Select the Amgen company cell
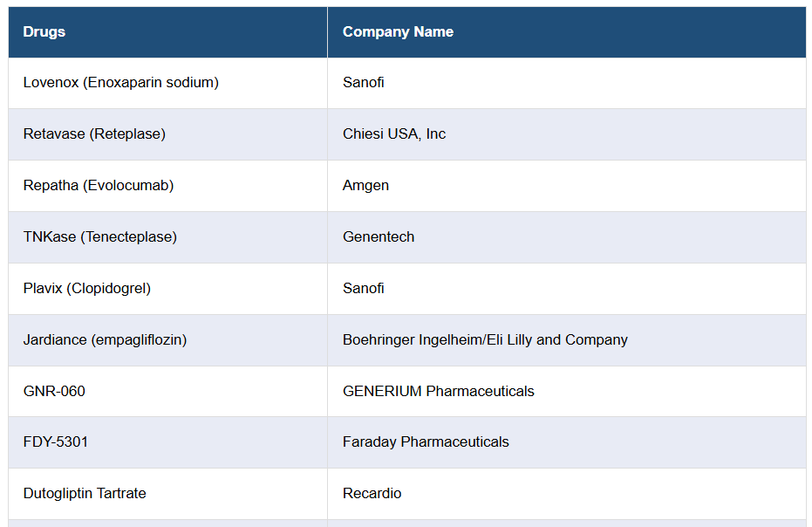This screenshot has height=527, width=812. click(366, 185)
